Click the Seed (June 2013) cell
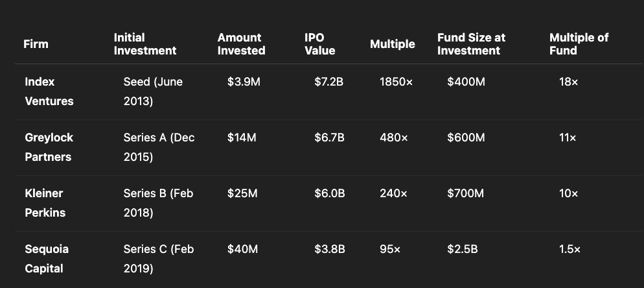The height and width of the screenshot is (288, 644). coord(153,91)
